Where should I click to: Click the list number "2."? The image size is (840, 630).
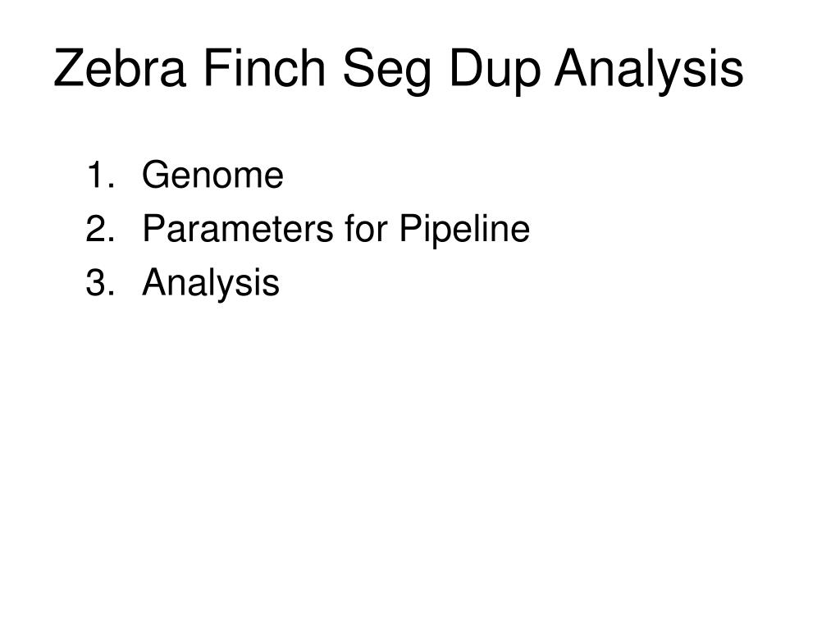click(101, 229)
